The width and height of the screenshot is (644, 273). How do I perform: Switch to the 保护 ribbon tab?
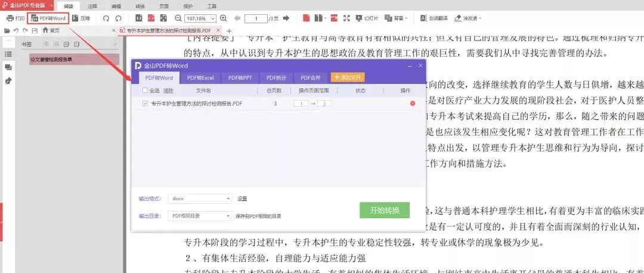[x=188, y=7]
